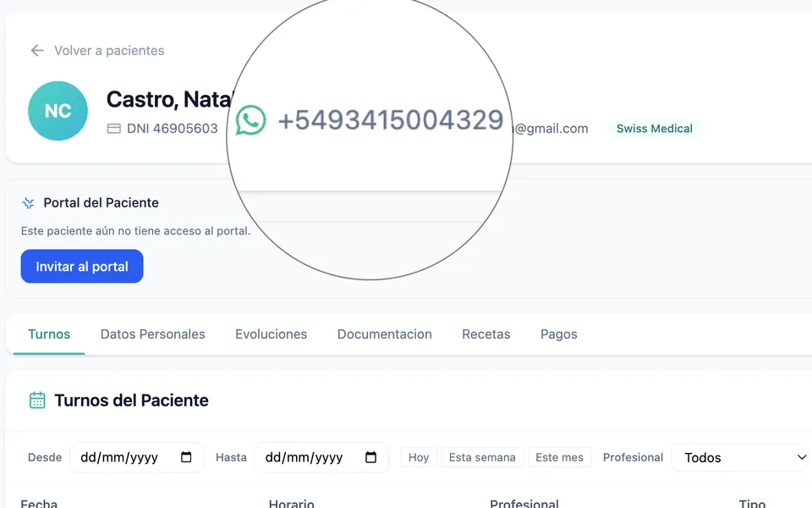Select the Documentacion tab

point(384,334)
